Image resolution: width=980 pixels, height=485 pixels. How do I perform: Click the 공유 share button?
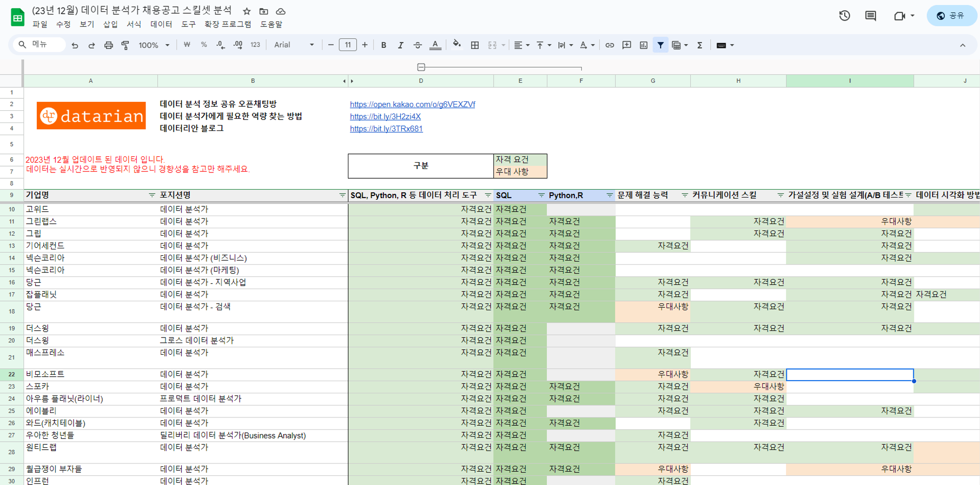pyautogui.click(x=951, y=16)
